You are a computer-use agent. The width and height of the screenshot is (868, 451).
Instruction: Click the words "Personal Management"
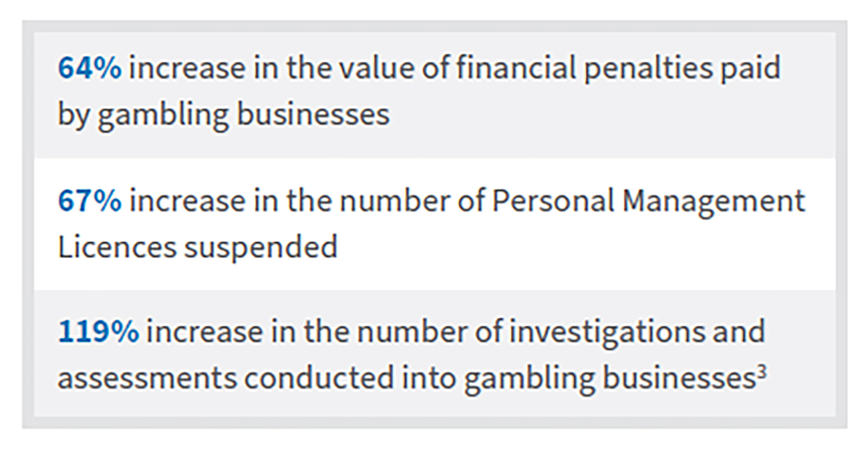click(648, 201)
